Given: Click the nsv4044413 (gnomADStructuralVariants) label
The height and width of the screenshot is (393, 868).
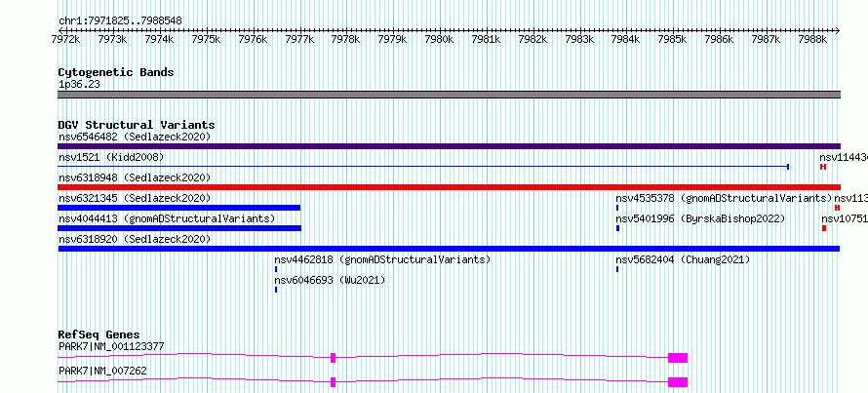Looking at the screenshot, I should [167, 218].
